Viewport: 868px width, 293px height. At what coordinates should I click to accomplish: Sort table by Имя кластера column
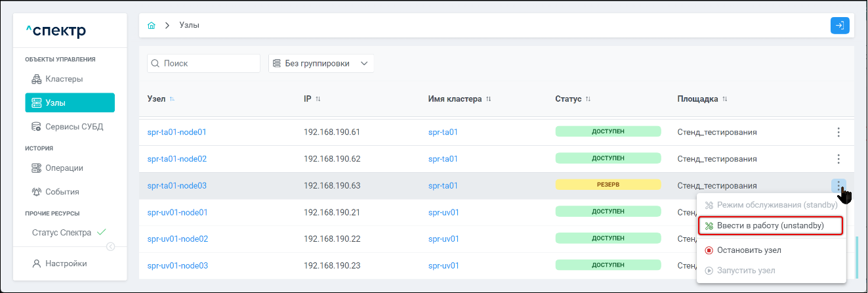click(x=488, y=99)
